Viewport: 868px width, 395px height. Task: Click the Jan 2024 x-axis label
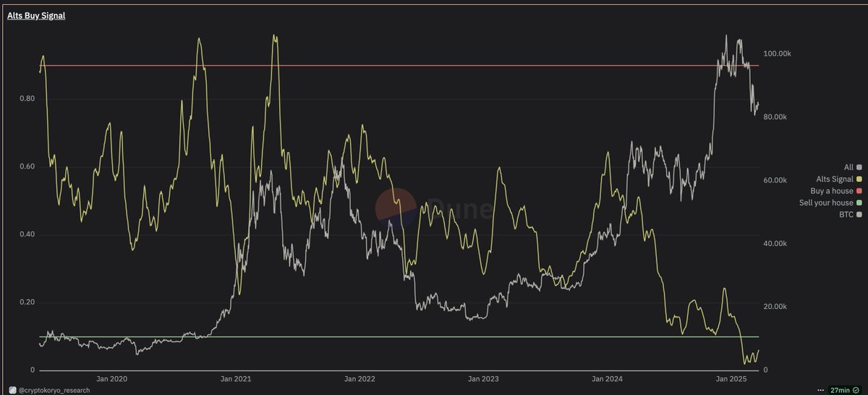click(x=607, y=378)
